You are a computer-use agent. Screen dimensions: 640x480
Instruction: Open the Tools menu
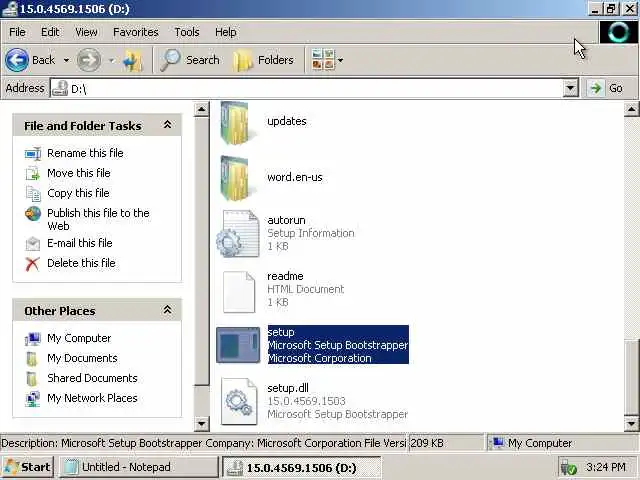(187, 32)
